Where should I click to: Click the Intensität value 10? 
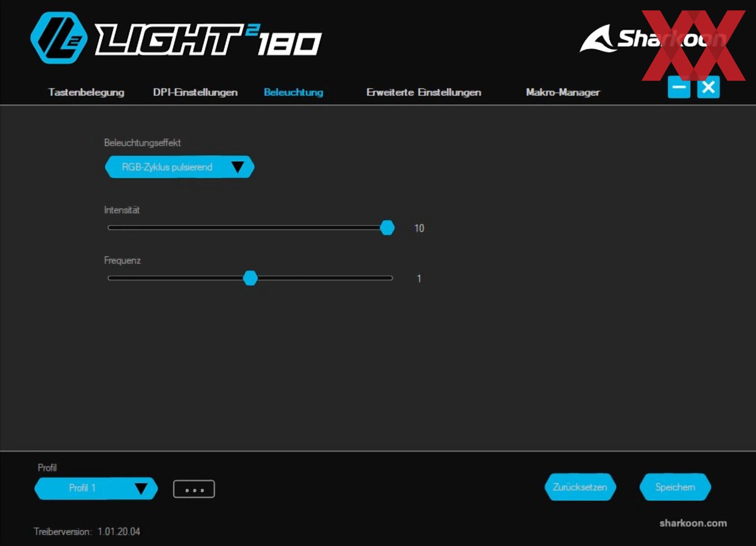coord(419,228)
